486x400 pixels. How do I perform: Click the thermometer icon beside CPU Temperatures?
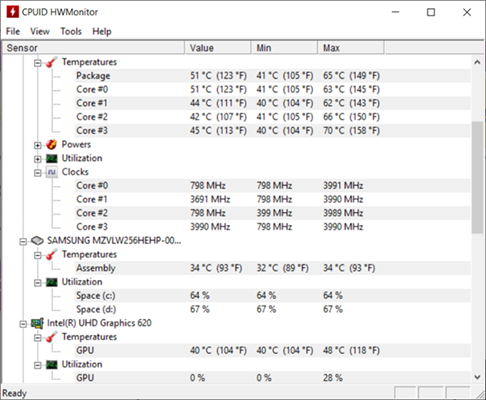pos(51,62)
